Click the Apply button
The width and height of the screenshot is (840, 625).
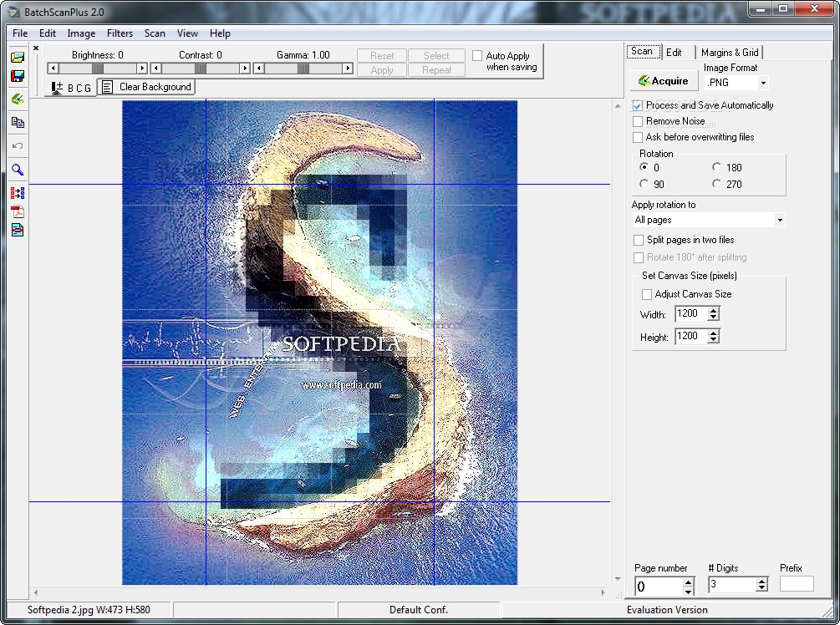[x=382, y=70]
